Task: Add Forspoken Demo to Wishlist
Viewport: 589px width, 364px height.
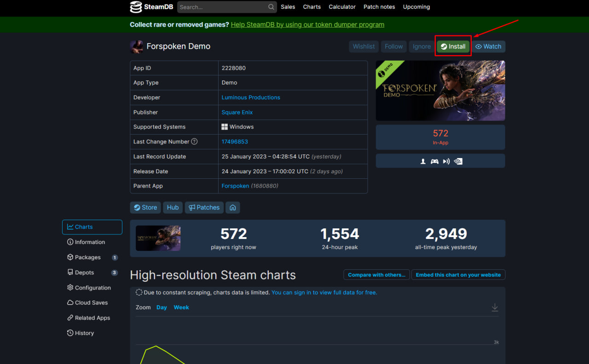Action: click(x=364, y=46)
